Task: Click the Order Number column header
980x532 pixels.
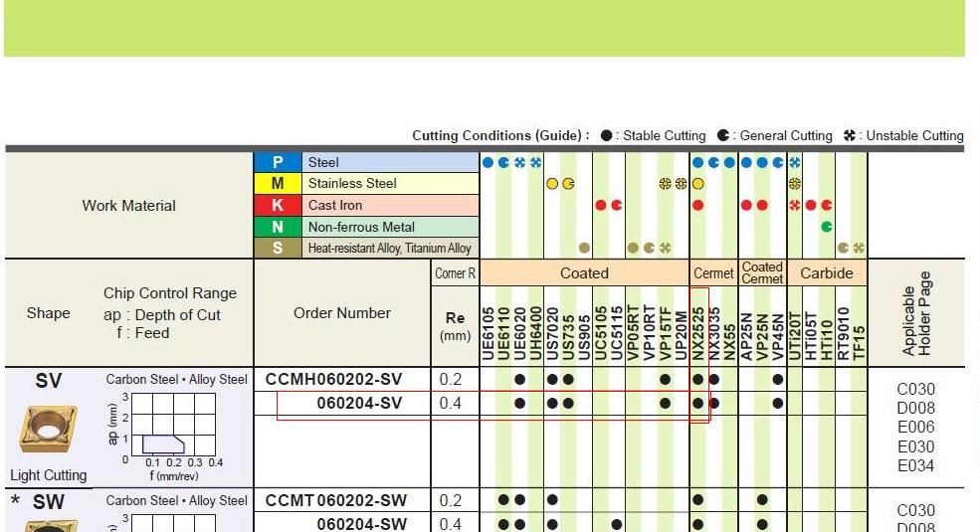Action: click(342, 313)
